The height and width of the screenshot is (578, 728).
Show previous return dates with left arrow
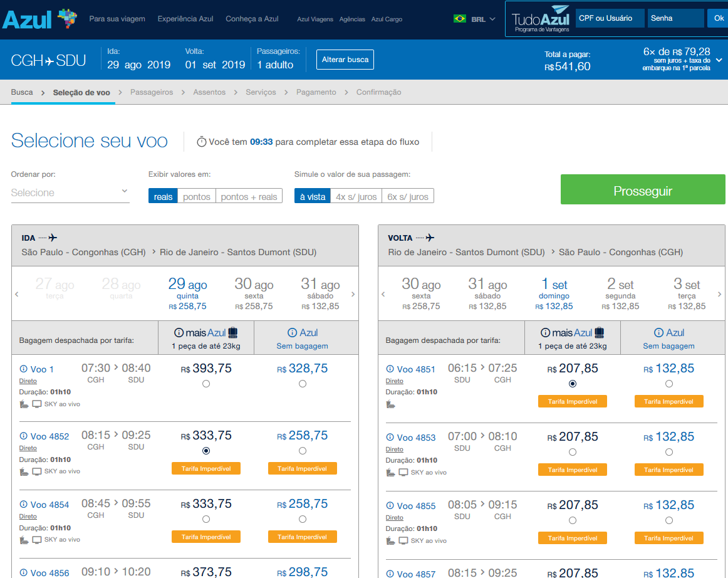[383, 294]
